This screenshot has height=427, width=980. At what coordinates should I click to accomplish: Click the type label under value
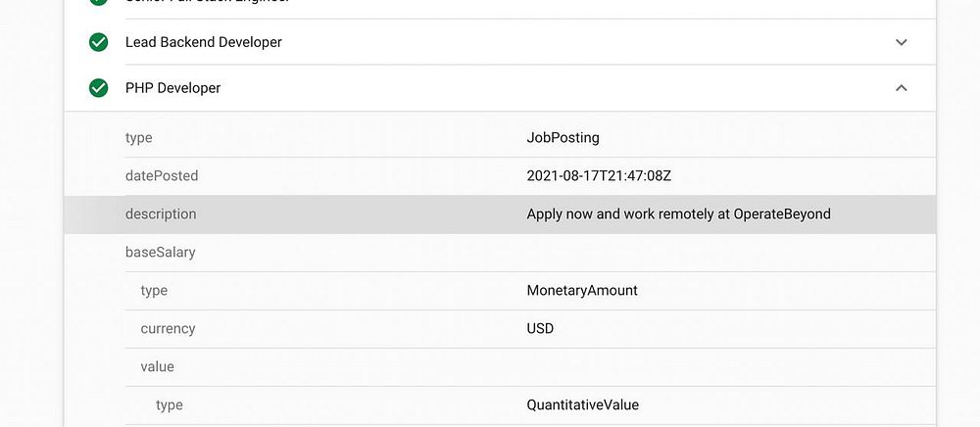point(170,404)
